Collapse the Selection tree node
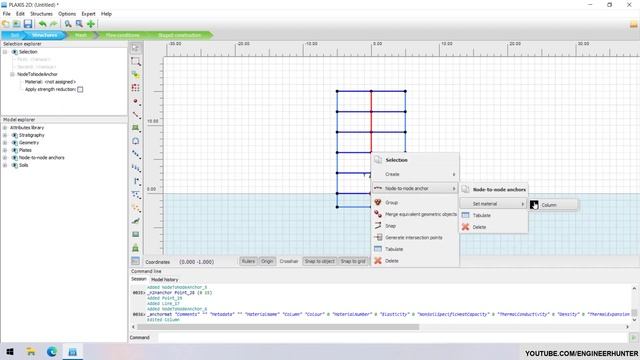Viewport: 640px width, 360px height. point(5,52)
